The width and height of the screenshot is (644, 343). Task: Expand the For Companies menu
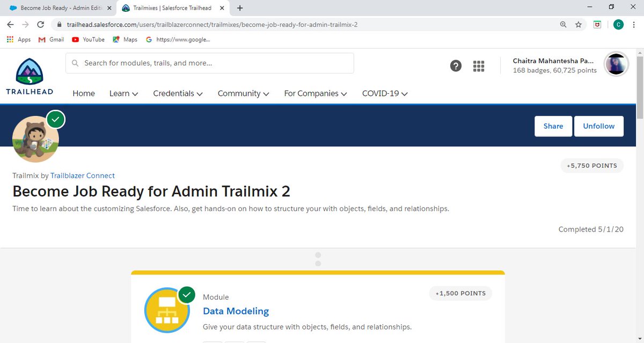pyautogui.click(x=316, y=93)
